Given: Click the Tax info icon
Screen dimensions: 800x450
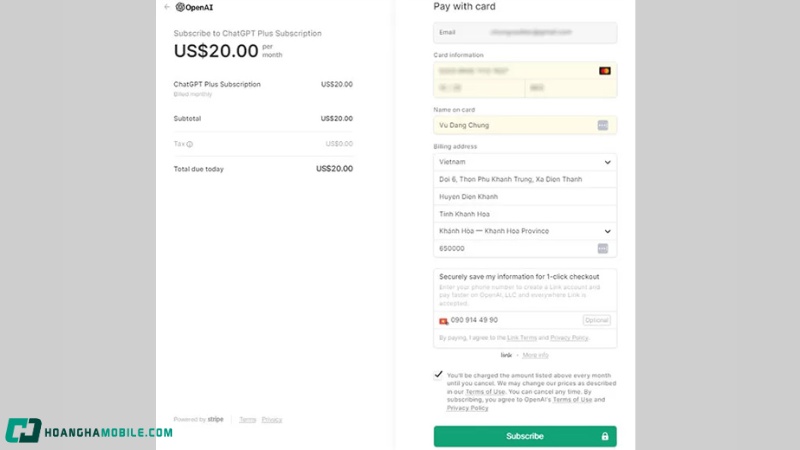Looking at the screenshot, I should coord(189,144).
